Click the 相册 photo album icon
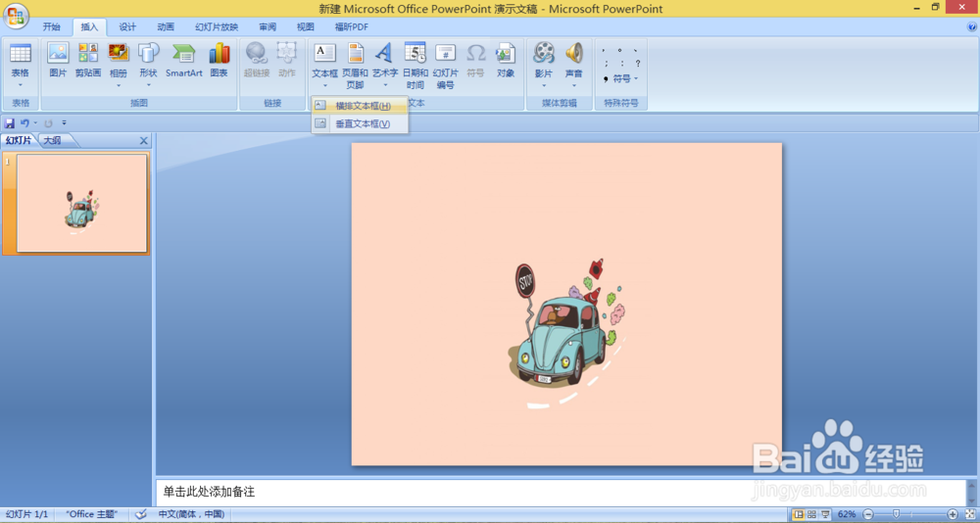 (x=119, y=53)
